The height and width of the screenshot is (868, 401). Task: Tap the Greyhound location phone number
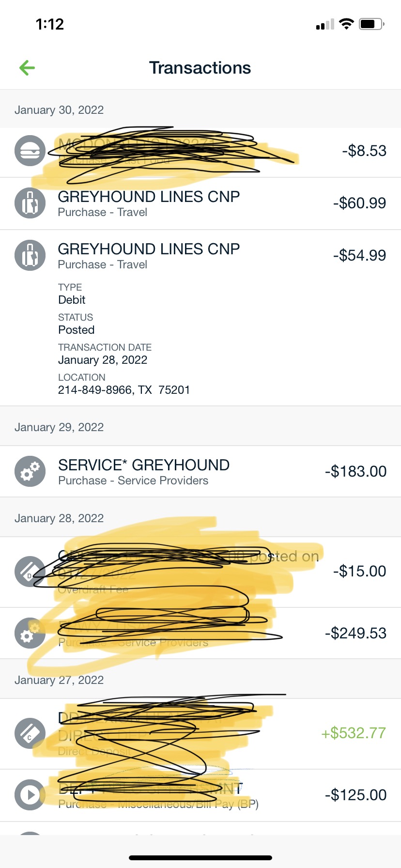[x=94, y=390]
